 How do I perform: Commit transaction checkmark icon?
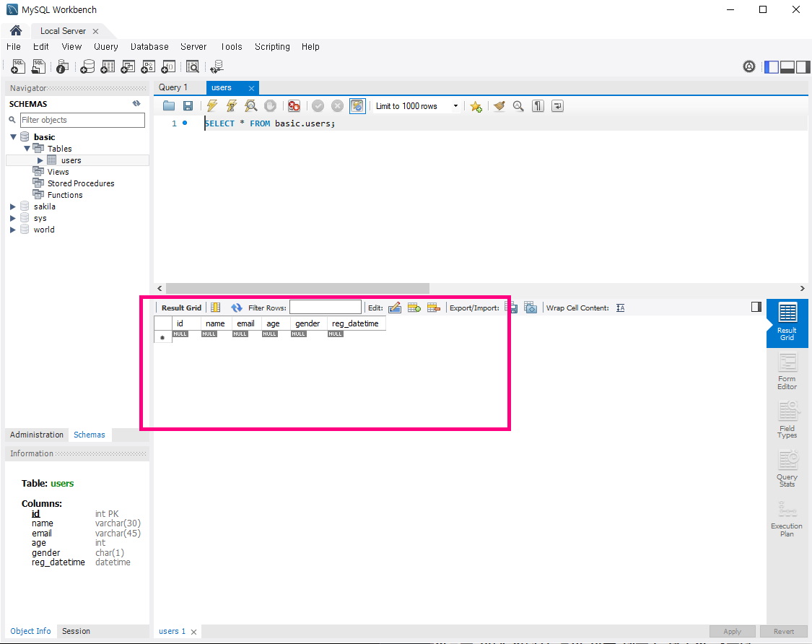click(318, 105)
